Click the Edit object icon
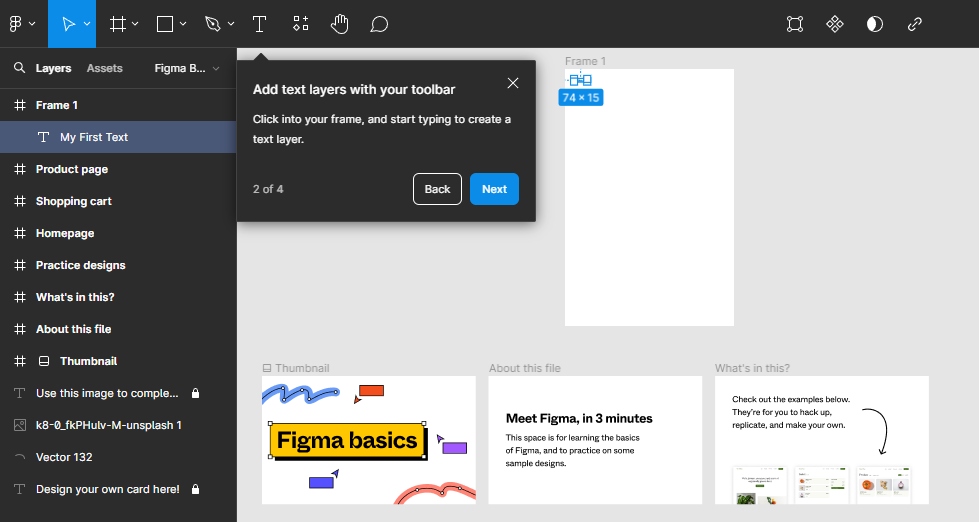Screen dimensions: 979x522 click(795, 24)
